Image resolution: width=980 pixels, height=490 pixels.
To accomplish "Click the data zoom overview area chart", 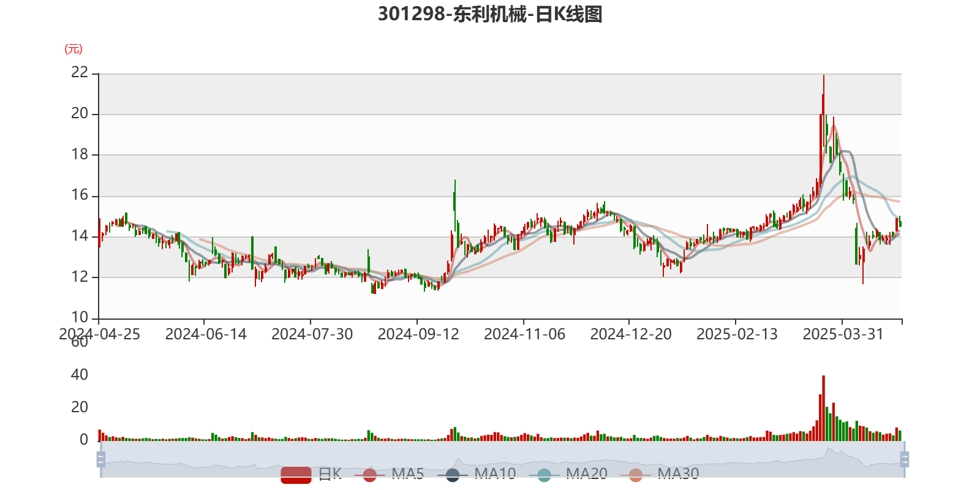I will [x=502, y=459].
